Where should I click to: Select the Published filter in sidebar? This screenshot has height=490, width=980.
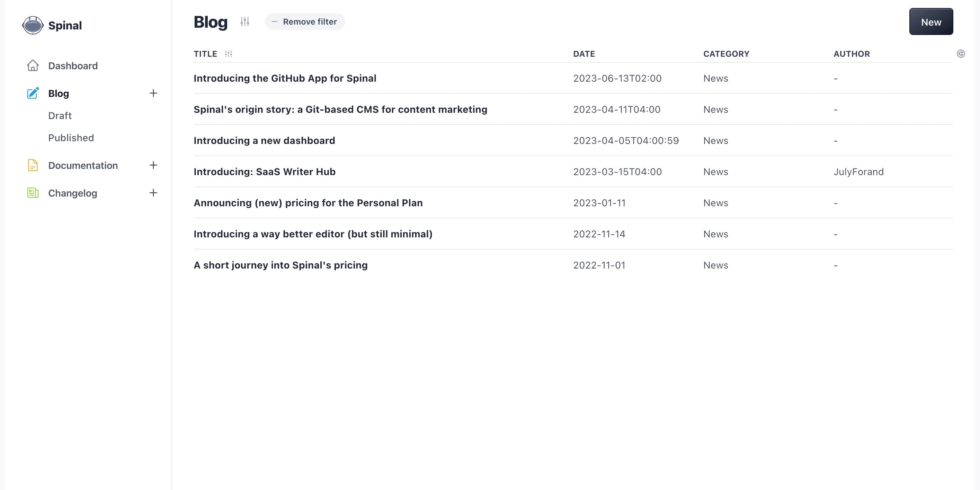click(71, 138)
